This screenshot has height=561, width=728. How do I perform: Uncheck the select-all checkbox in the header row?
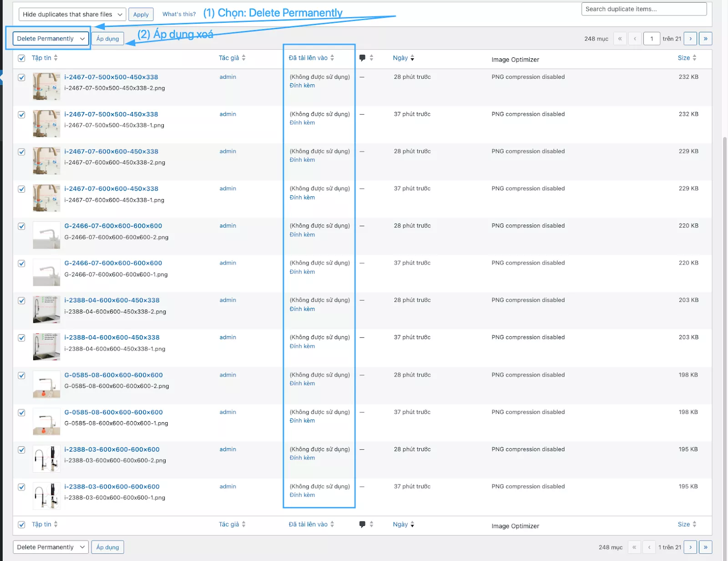click(x=21, y=58)
